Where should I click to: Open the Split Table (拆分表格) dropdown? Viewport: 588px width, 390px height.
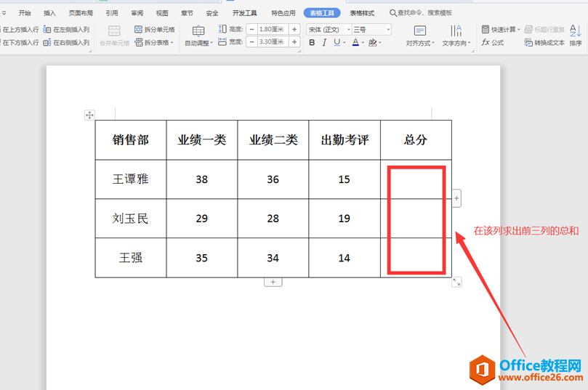click(155, 42)
